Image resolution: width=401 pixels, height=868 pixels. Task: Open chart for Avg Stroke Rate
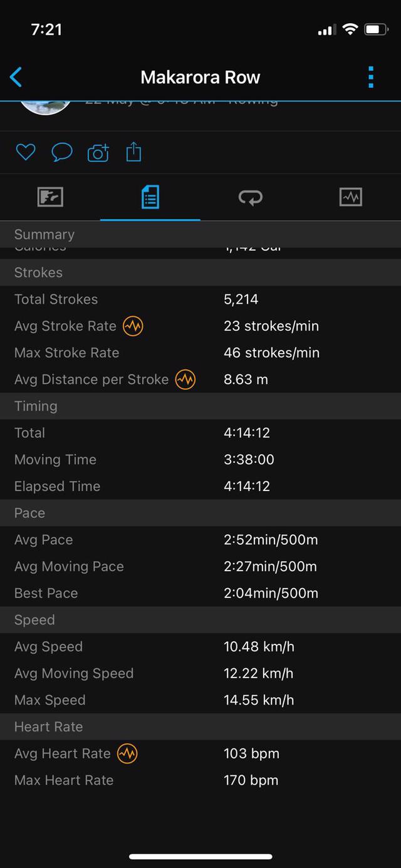coord(133,326)
